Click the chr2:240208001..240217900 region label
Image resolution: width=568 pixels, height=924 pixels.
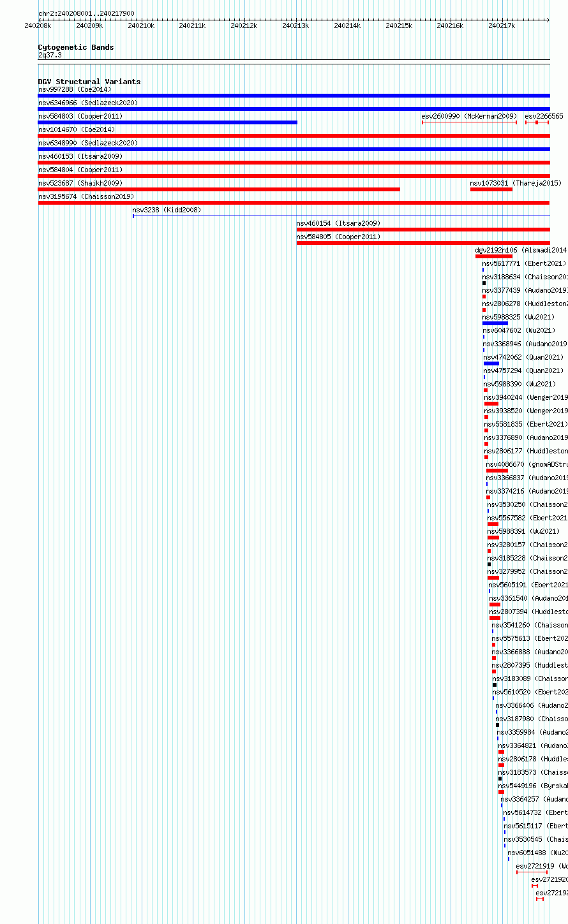click(x=86, y=13)
